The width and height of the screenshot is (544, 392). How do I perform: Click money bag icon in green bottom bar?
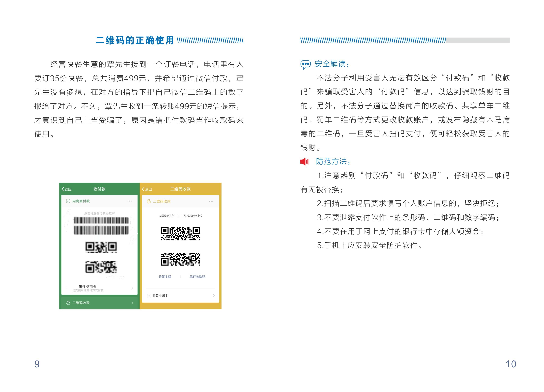[x=68, y=303]
